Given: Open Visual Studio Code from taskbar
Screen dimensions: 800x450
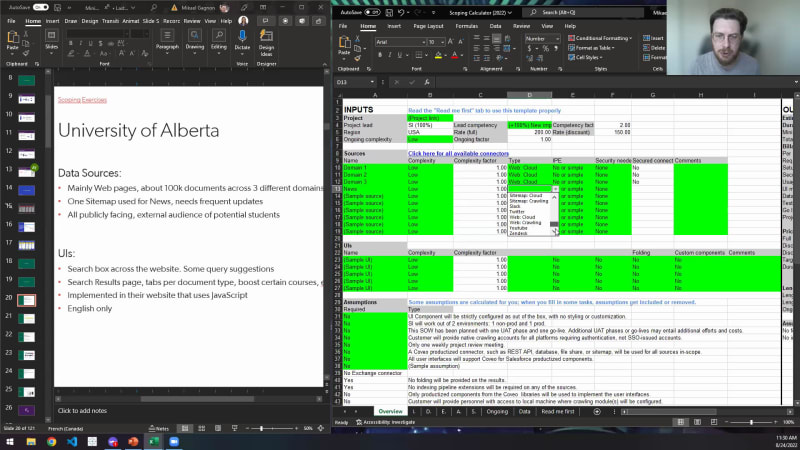Looking at the screenshot, I should pos(72,441).
